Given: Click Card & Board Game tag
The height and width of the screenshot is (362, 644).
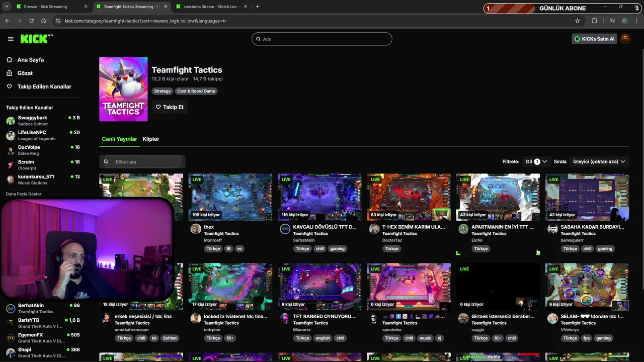Looking at the screenshot, I should click(x=196, y=91).
